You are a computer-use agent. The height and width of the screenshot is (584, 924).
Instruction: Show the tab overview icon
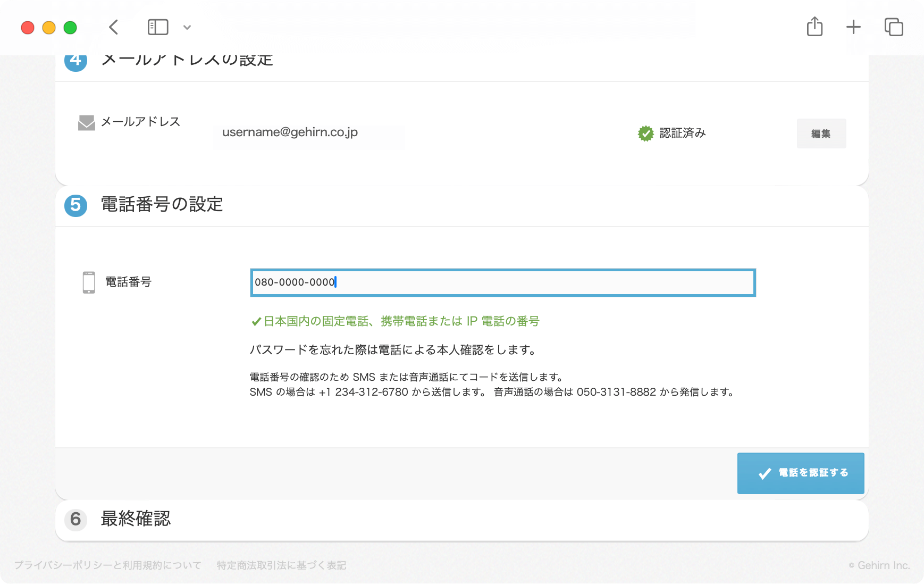[x=894, y=27]
